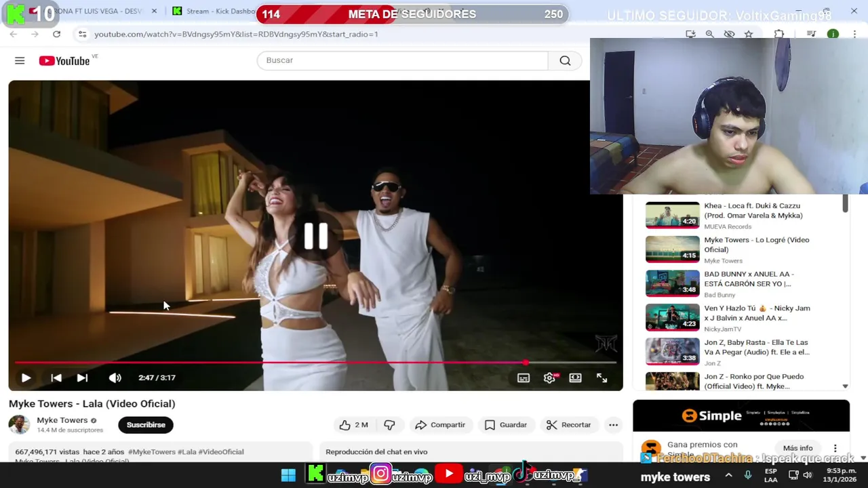Open the Windows Start menu
Image resolution: width=868 pixels, height=488 pixels.
click(x=288, y=475)
